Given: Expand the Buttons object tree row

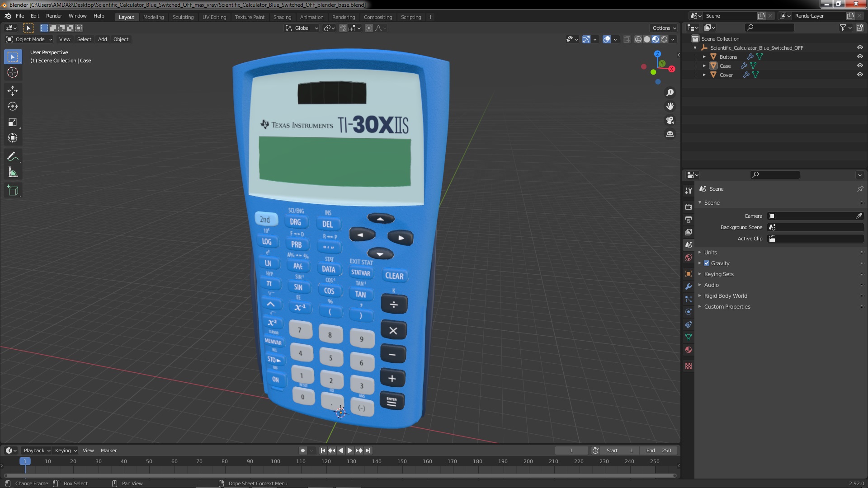Looking at the screenshot, I should point(704,56).
